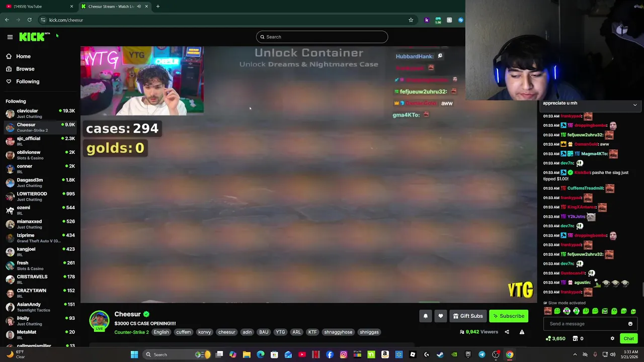Open Facebook from the taskbar
Viewport: 644px width, 362px height.
[x=330, y=355]
